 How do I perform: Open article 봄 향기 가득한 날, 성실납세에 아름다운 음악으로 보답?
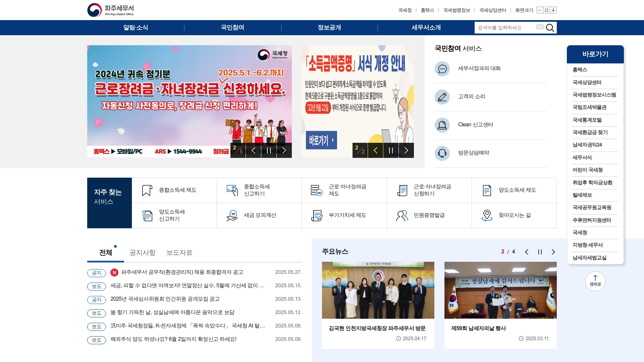point(172,312)
